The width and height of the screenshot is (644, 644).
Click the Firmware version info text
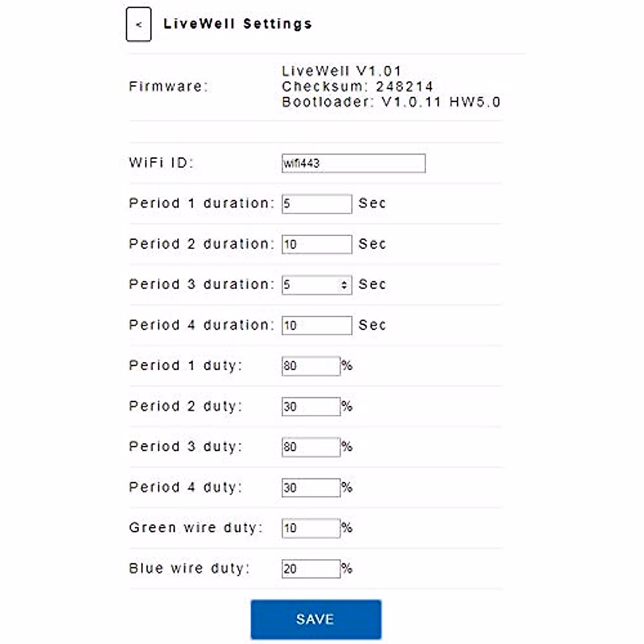click(x=341, y=71)
